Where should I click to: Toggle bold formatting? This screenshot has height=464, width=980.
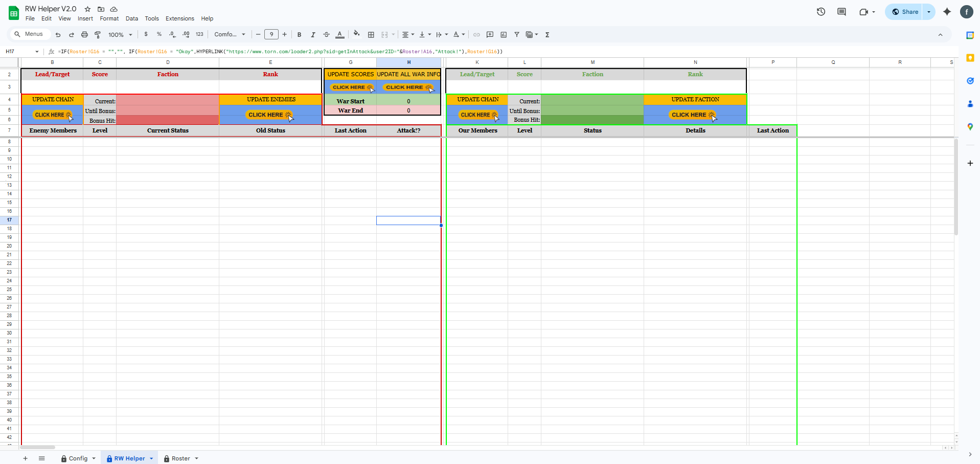(299, 35)
